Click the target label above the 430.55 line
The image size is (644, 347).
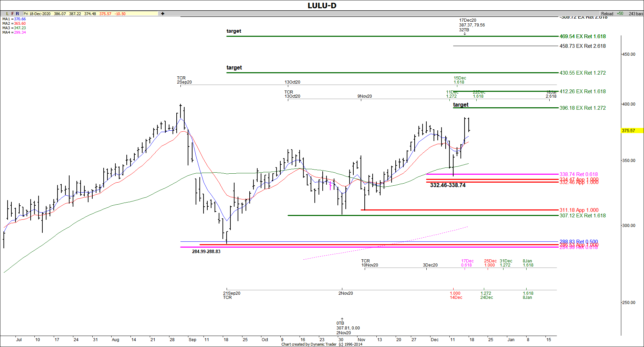pos(234,68)
